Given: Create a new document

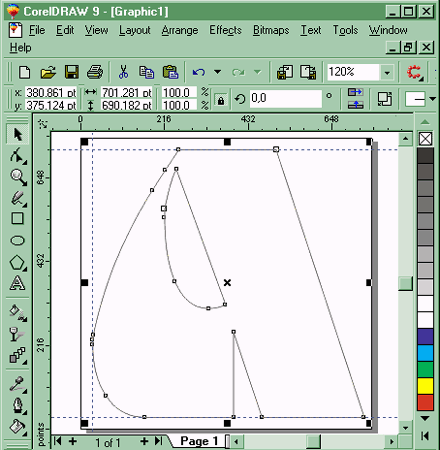Looking at the screenshot, I should coord(24,72).
